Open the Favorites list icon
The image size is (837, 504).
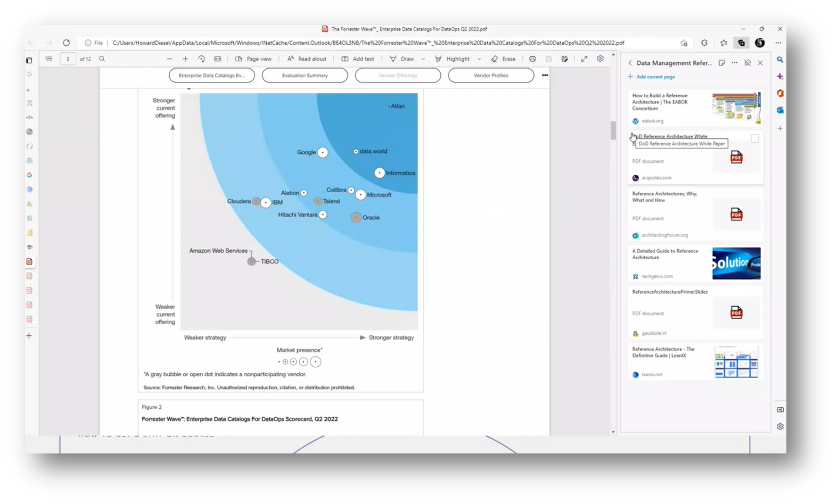[x=724, y=43]
